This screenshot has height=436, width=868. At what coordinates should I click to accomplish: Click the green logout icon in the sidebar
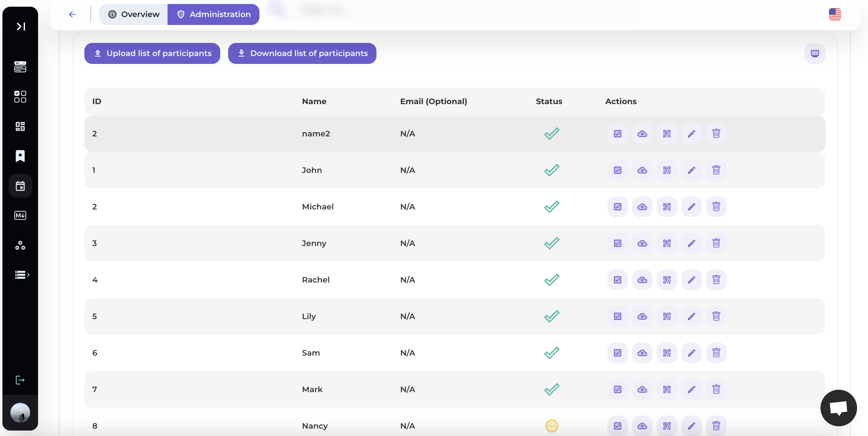point(20,380)
